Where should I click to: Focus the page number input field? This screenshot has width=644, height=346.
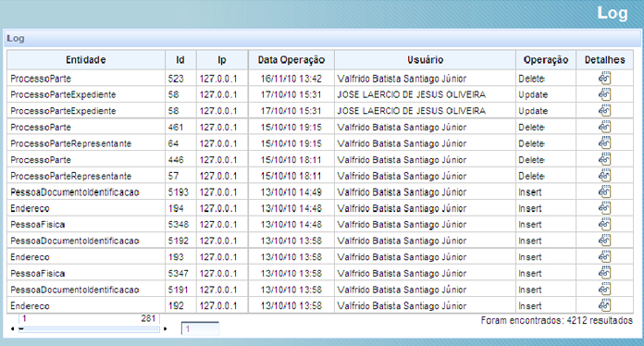coord(200,328)
